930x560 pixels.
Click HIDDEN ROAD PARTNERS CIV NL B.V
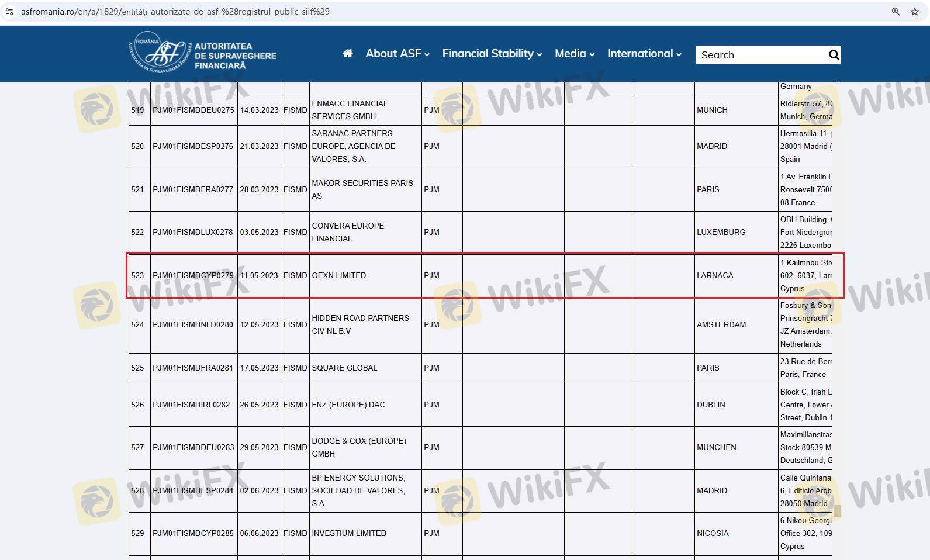(x=360, y=324)
